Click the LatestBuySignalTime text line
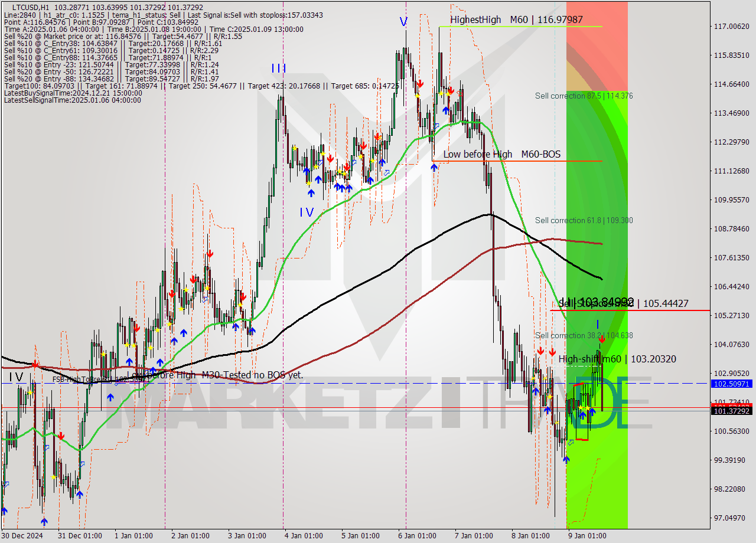The width and height of the screenshot is (756, 543). click(73, 93)
